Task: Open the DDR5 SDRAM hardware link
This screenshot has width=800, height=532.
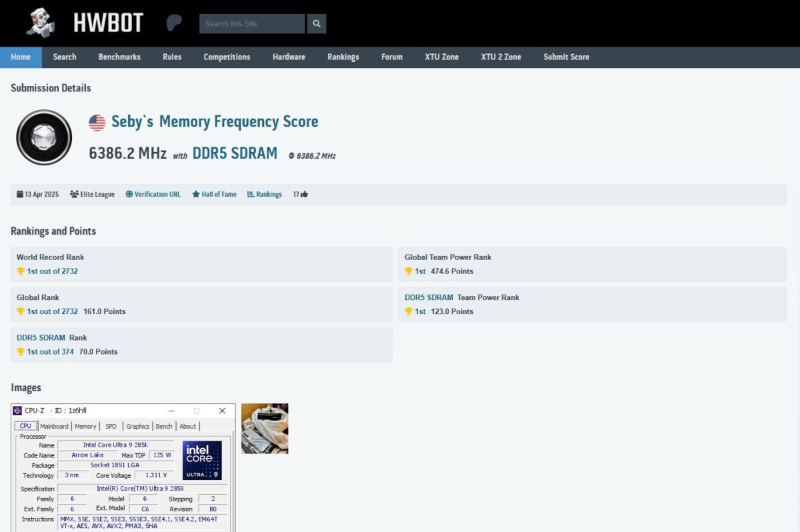Action: click(235, 153)
